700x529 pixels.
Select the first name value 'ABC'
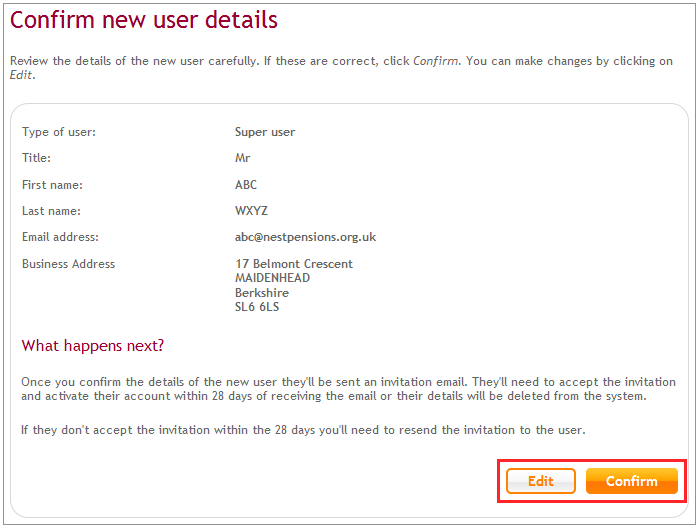246,185
